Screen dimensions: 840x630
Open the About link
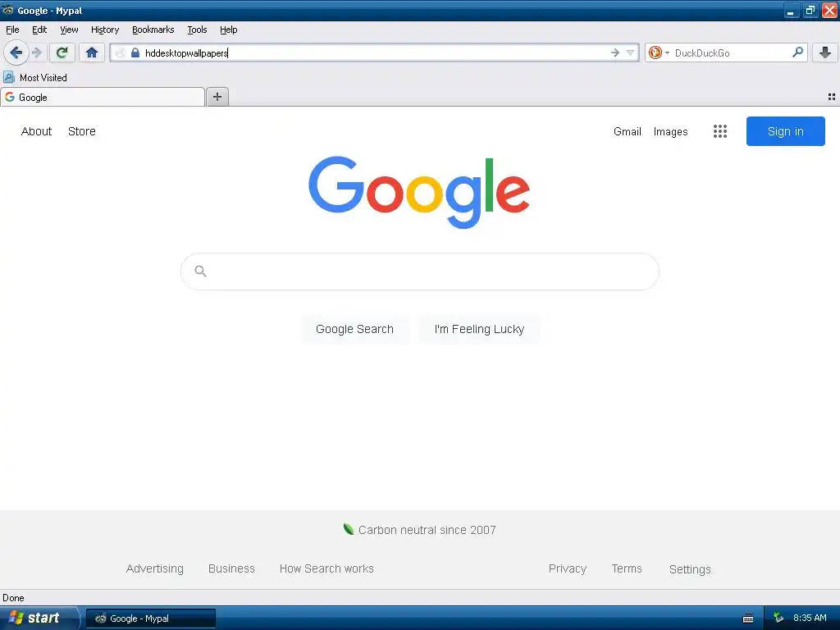36,131
